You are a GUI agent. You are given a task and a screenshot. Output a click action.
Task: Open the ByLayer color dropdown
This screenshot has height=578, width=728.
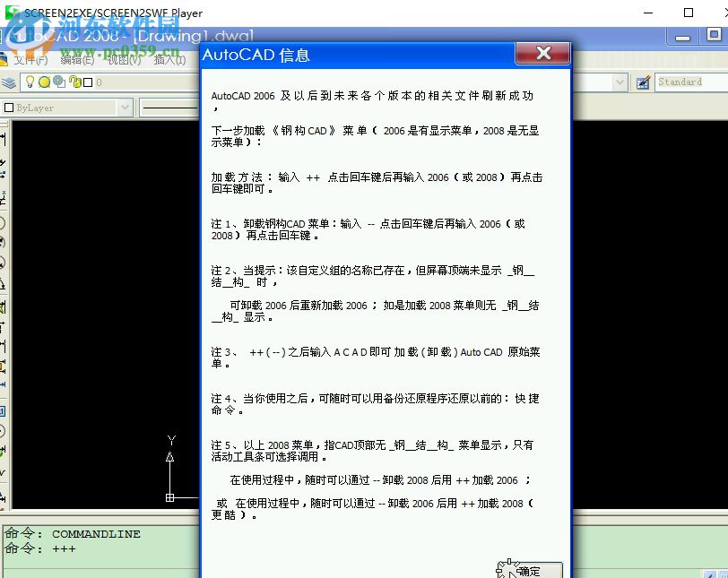coord(126,107)
